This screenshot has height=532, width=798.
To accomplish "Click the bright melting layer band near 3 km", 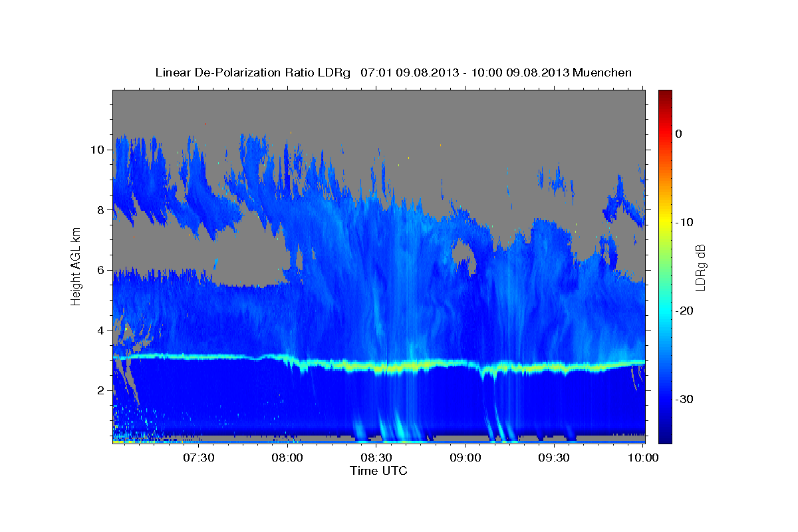I will tap(379, 364).
